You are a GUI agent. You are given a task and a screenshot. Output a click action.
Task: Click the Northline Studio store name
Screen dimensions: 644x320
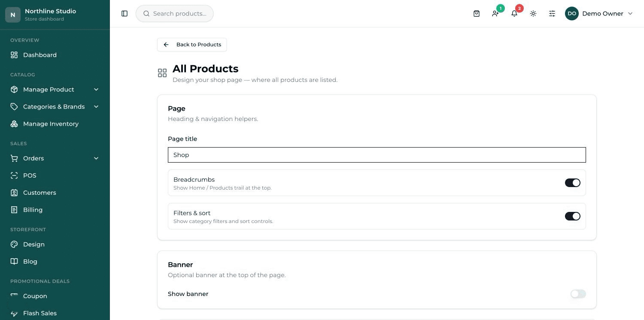coord(50,11)
